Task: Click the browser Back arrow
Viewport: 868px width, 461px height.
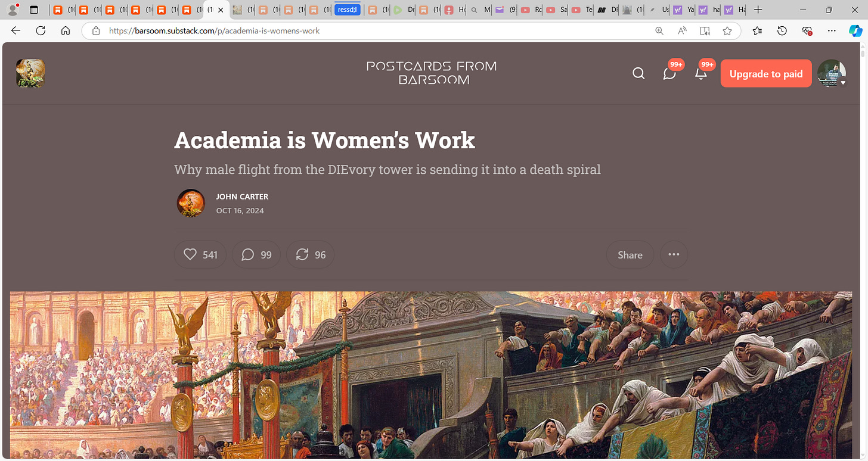Action: tap(15, 31)
